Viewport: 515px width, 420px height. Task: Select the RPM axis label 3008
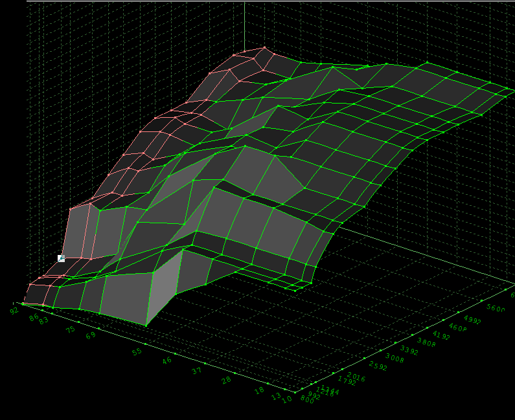coord(395,358)
